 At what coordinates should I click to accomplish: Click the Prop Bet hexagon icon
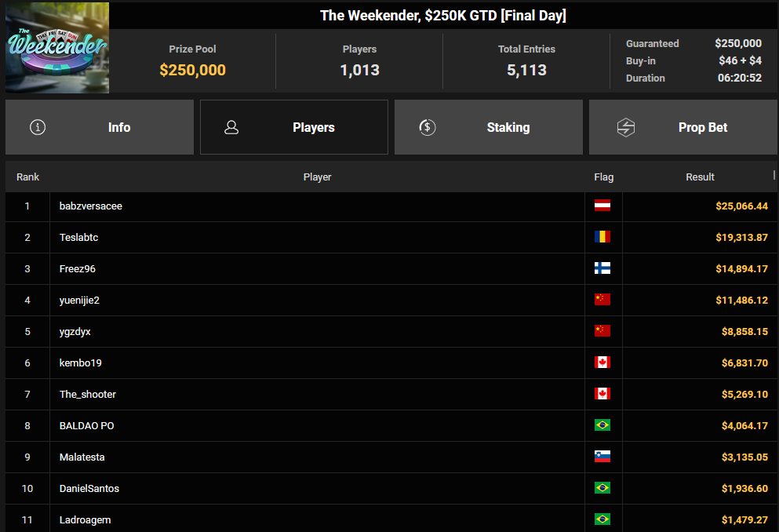(625, 127)
